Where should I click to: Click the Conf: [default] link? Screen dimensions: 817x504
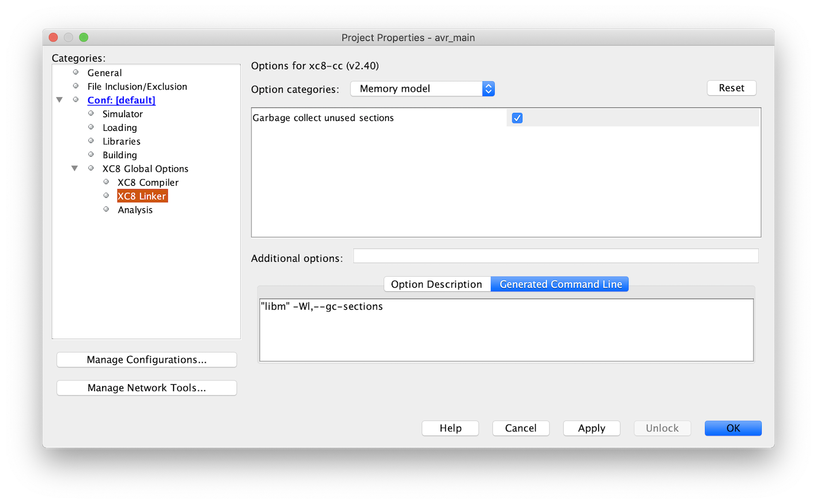(x=121, y=100)
